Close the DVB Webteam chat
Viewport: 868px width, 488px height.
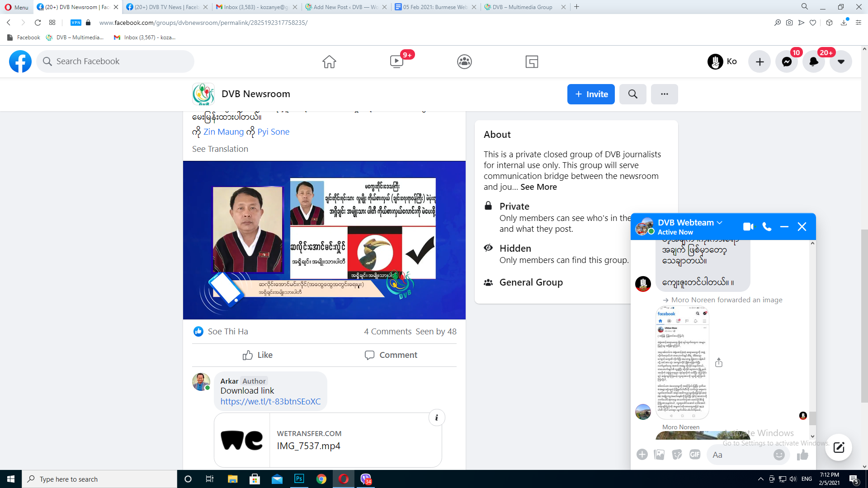point(802,227)
